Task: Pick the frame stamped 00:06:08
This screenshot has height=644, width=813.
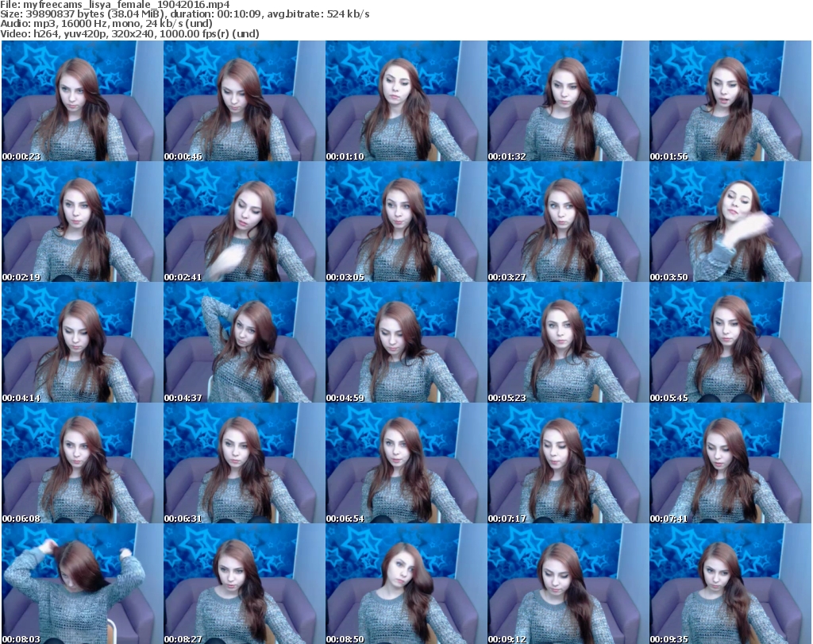Action: click(83, 463)
